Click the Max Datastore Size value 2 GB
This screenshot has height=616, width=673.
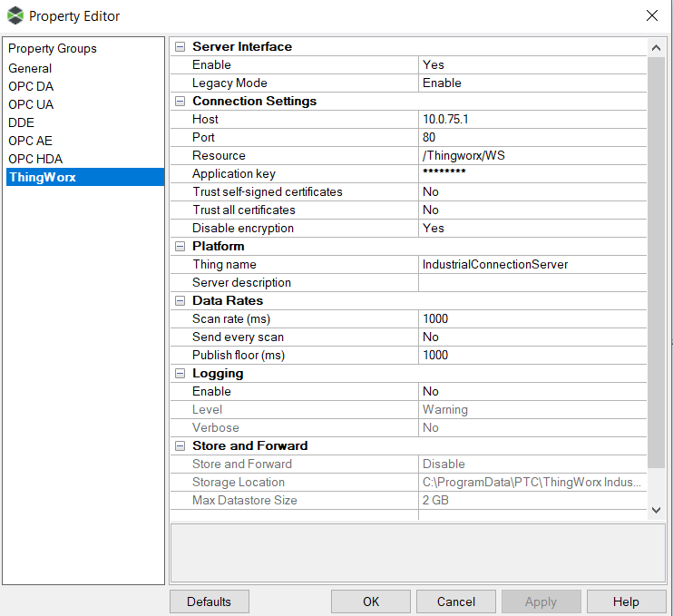[x=532, y=500]
